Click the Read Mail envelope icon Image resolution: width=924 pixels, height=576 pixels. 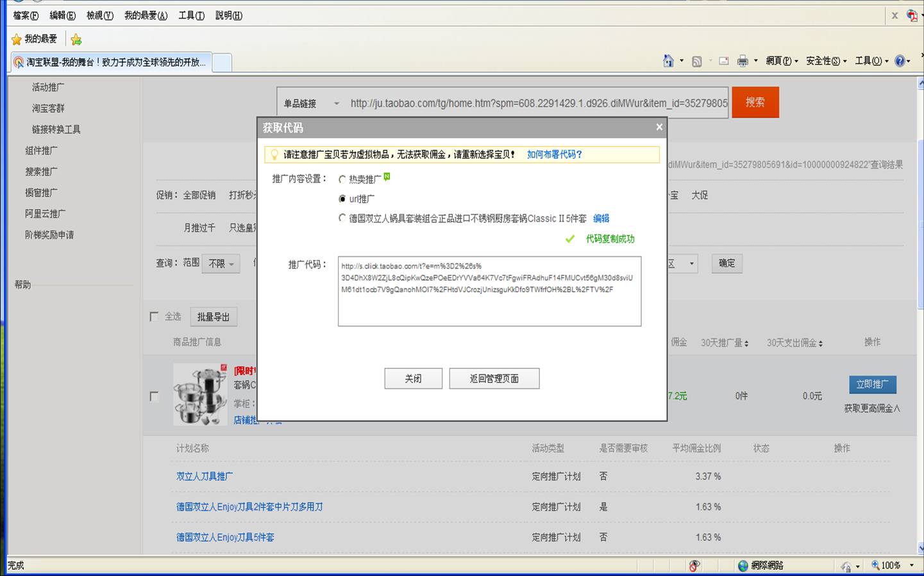pyautogui.click(x=723, y=61)
